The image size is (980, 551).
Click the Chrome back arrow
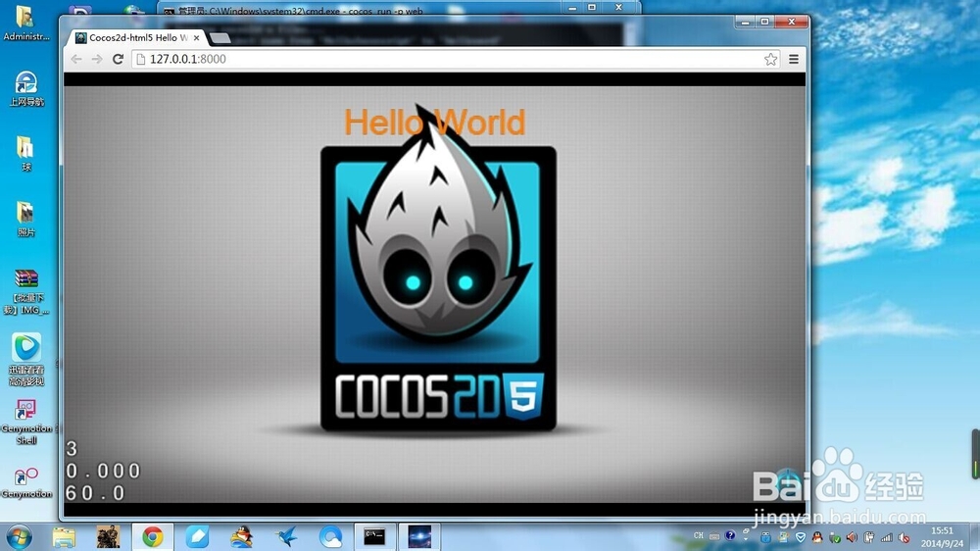pos(76,59)
